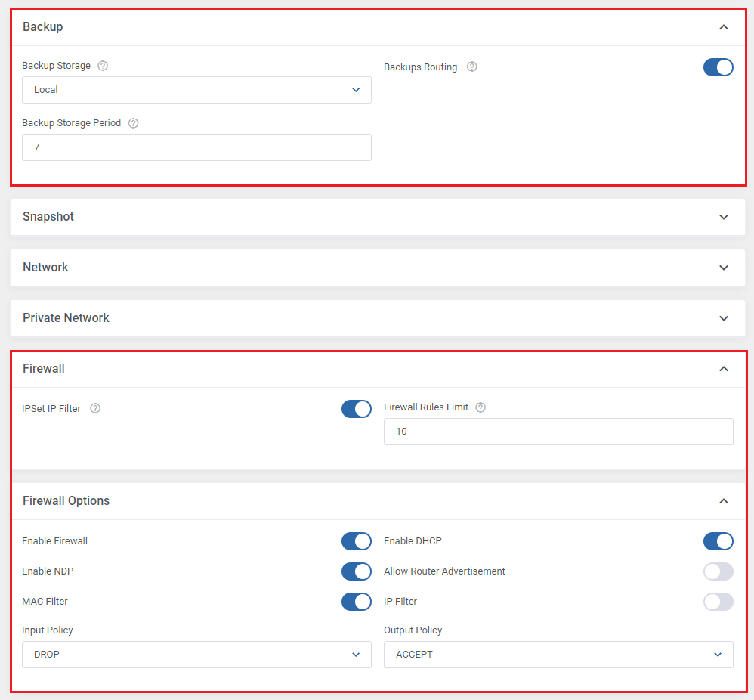Image resolution: width=754 pixels, height=700 pixels.
Task: Expand the Private Network section chevron
Action: click(x=724, y=318)
